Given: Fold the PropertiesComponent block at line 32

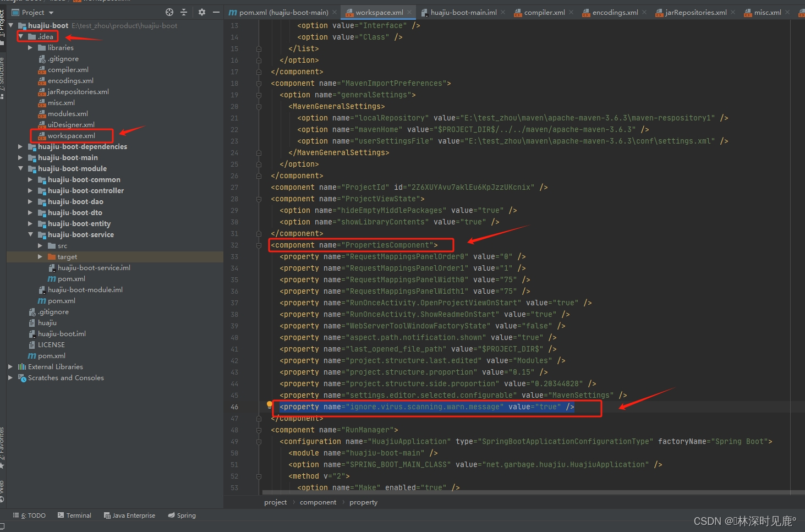Looking at the screenshot, I should click(x=259, y=245).
